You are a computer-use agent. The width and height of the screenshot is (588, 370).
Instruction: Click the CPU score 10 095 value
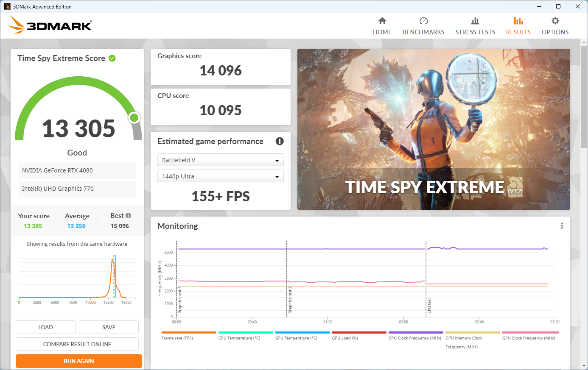221,110
